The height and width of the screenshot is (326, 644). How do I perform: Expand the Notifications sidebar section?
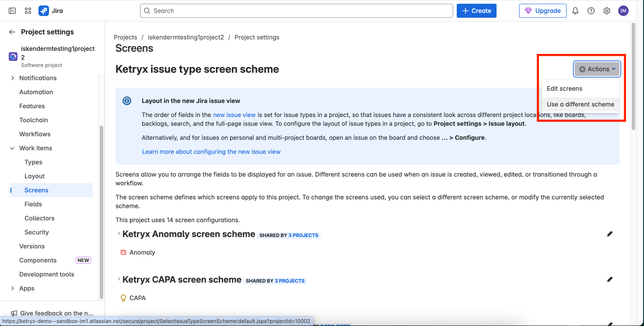12,78
